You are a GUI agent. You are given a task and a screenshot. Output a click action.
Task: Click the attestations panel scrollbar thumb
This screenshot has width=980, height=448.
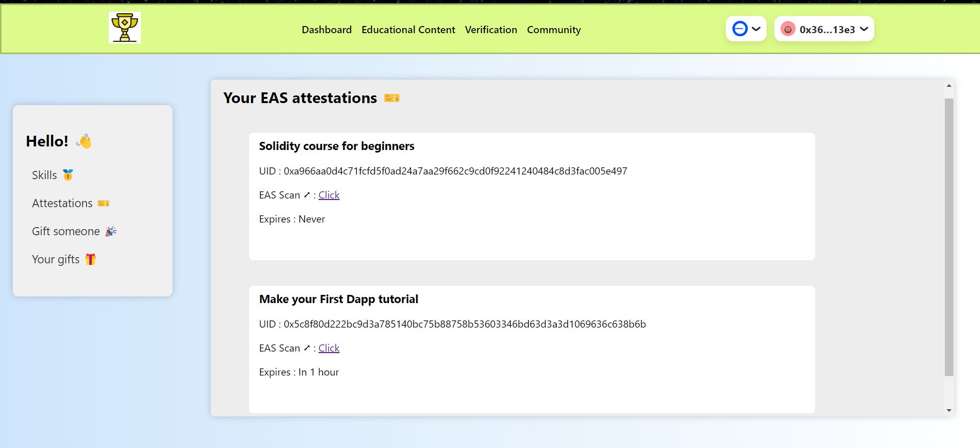(949, 237)
